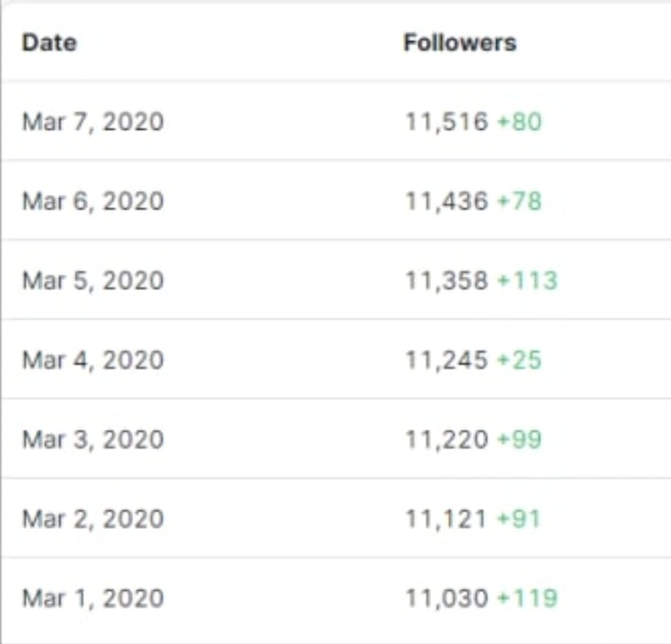Screen dimensions: 671x644
Task: Click the 11,516 follower count
Action: click(x=447, y=122)
